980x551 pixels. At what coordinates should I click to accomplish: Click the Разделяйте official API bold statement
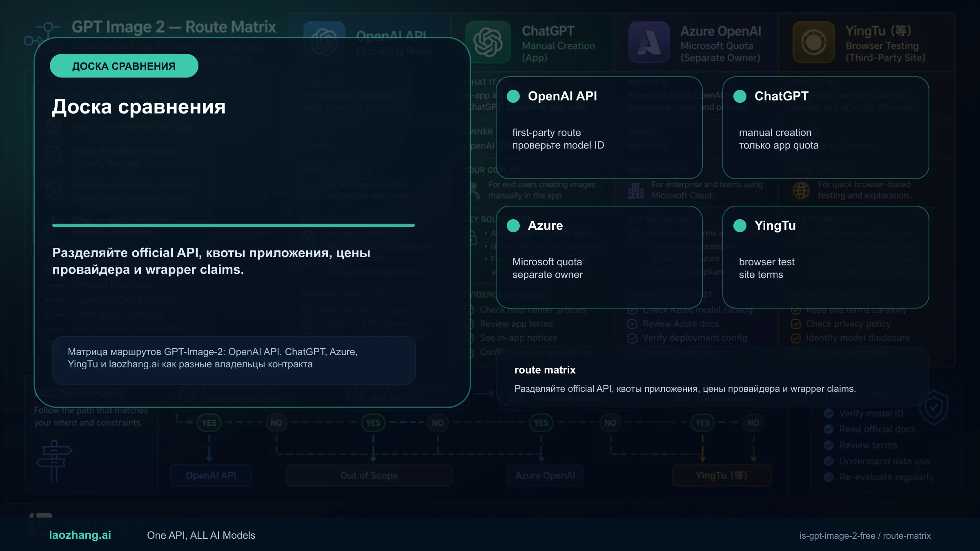click(x=211, y=261)
